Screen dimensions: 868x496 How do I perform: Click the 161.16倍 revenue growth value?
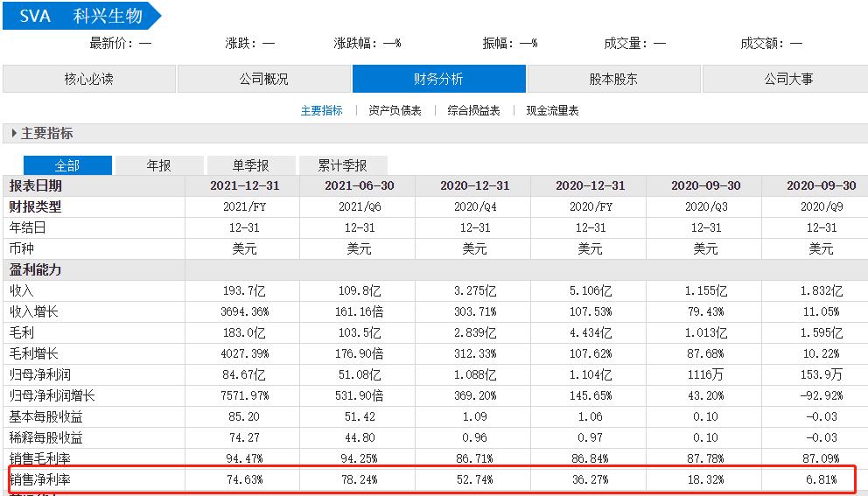(360, 311)
